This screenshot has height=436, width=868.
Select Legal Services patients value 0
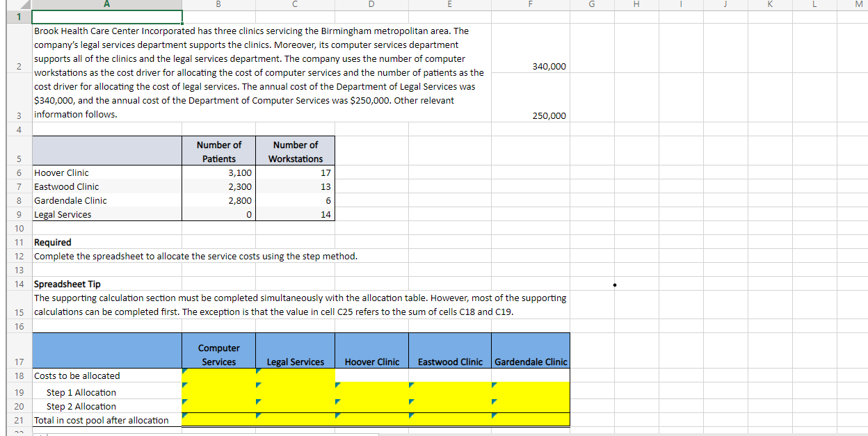219,214
